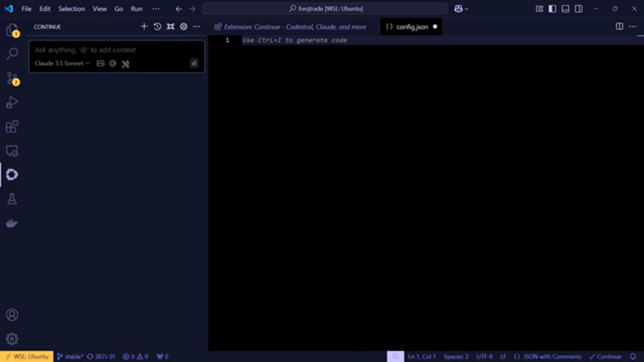The image size is (644, 362).
Task: Select the Continue extension icon in activity bar
Action: [x=12, y=174]
